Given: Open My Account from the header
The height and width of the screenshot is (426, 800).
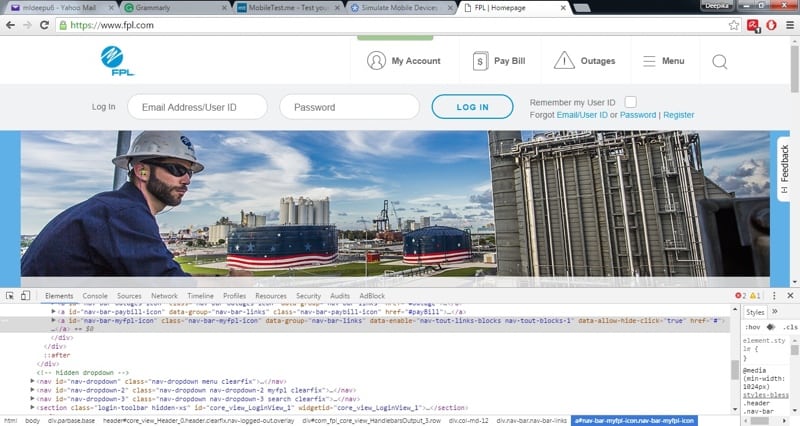Looking at the screenshot, I should 376,61.
